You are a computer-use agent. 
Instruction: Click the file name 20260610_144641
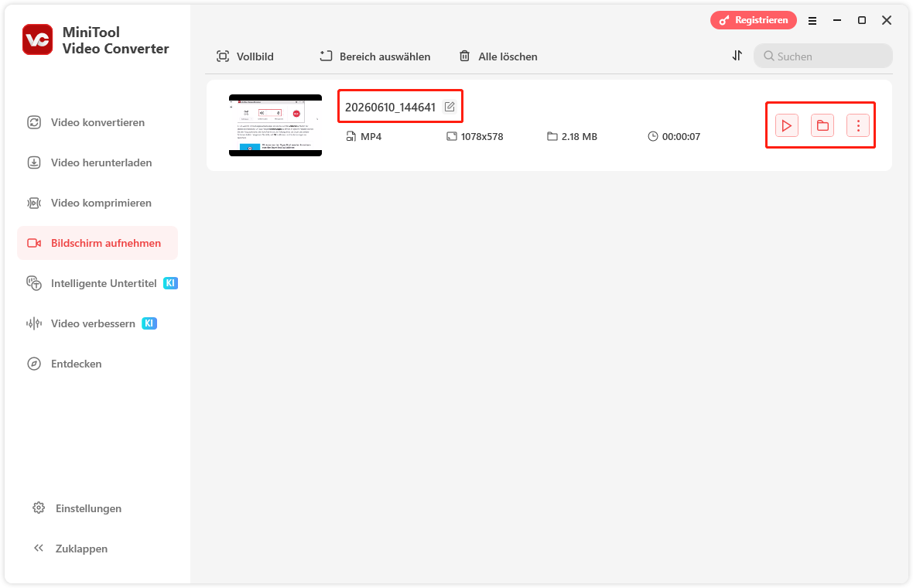point(390,107)
